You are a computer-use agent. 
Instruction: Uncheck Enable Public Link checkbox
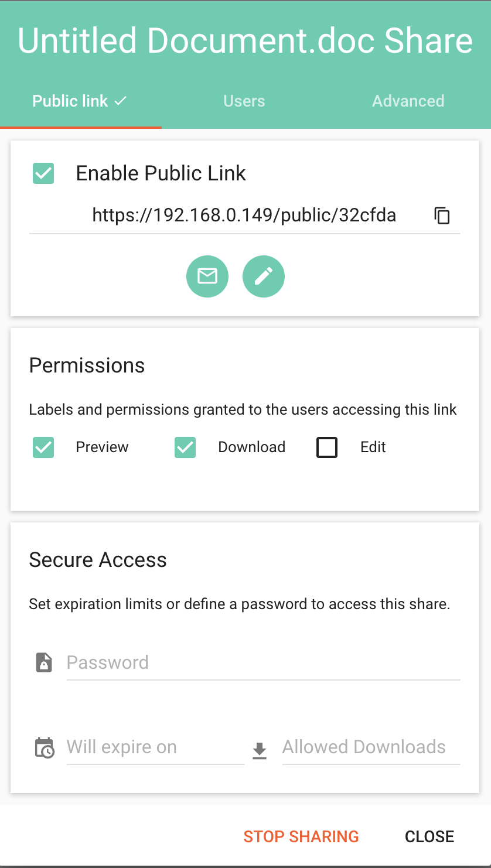tap(43, 173)
